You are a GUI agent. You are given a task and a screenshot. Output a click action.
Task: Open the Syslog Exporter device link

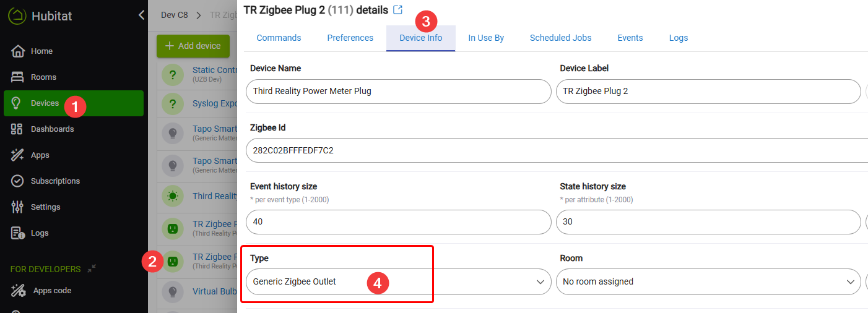pos(215,103)
